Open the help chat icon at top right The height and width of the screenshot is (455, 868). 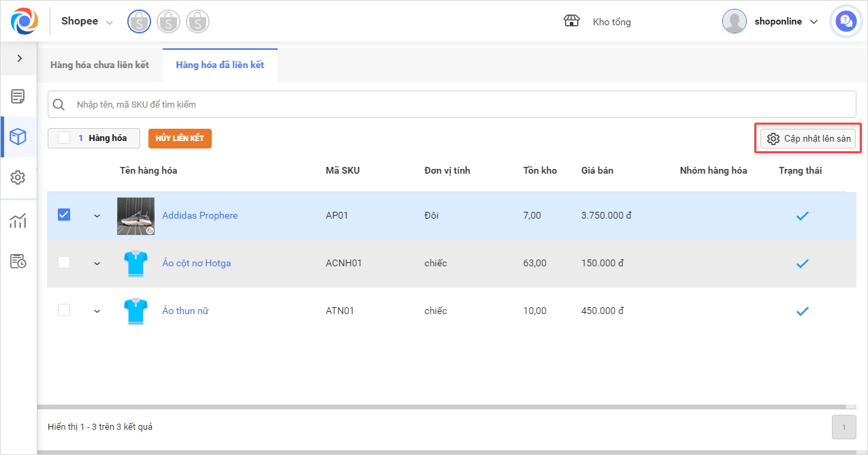pos(846,22)
